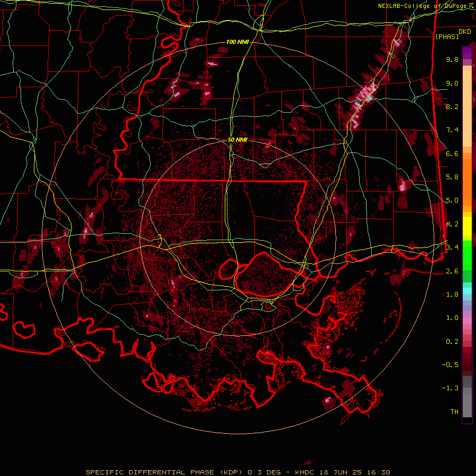This screenshot has height=476, width=476.
Task: Click the 7.4 scale value
Action: click(452, 130)
